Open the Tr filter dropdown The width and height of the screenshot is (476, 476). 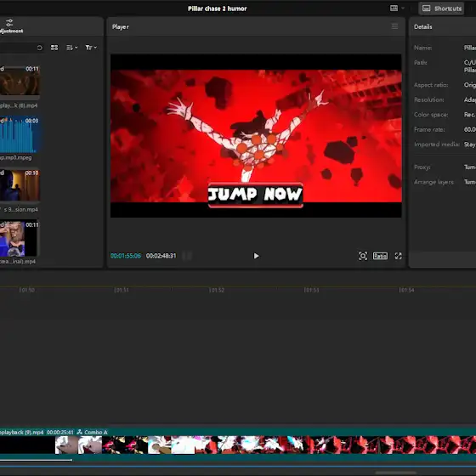tap(91, 48)
